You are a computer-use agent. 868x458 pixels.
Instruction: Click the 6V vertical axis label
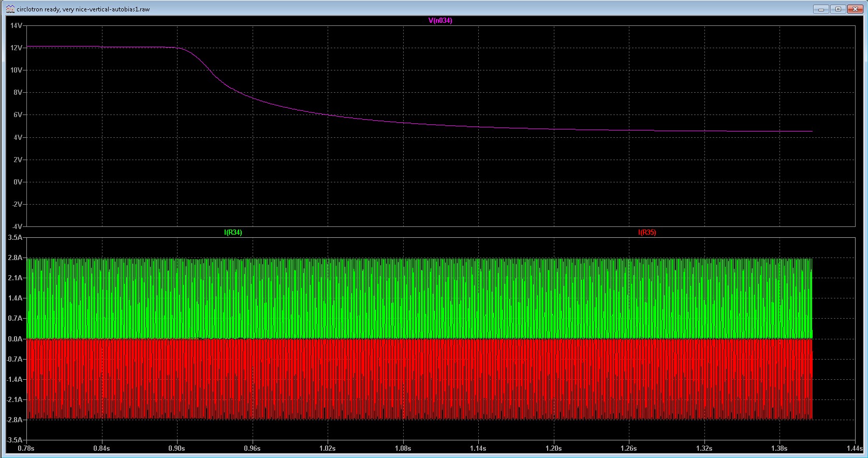(x=18, y=115)
